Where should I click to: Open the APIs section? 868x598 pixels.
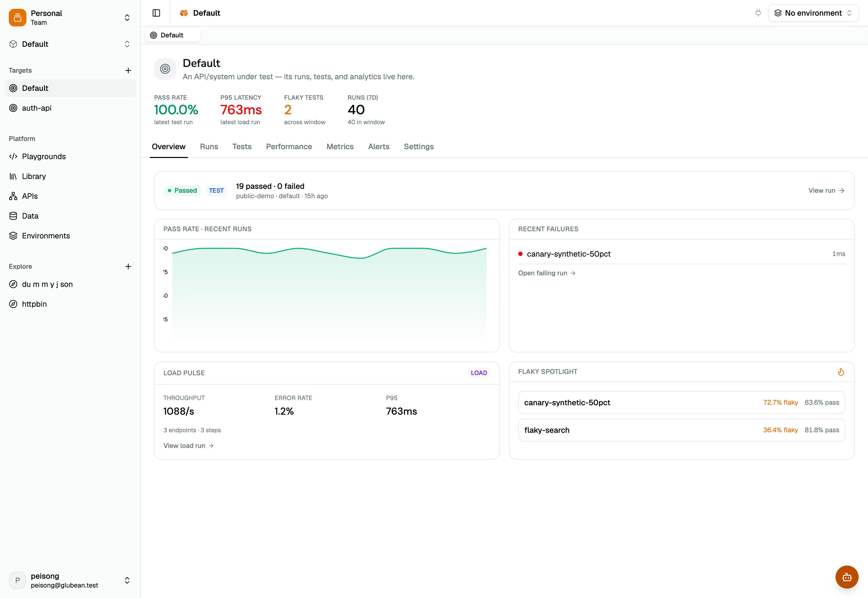(70, 196)
